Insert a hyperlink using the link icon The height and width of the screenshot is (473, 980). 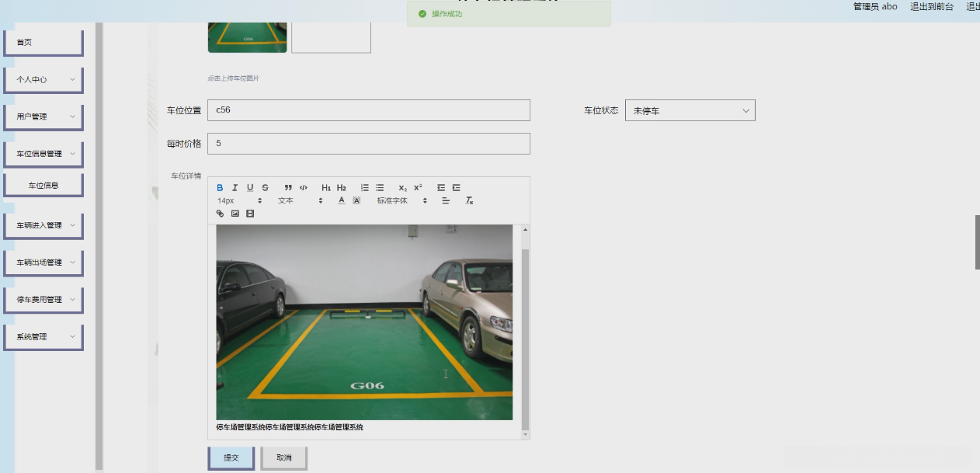[x=220, y=214]
